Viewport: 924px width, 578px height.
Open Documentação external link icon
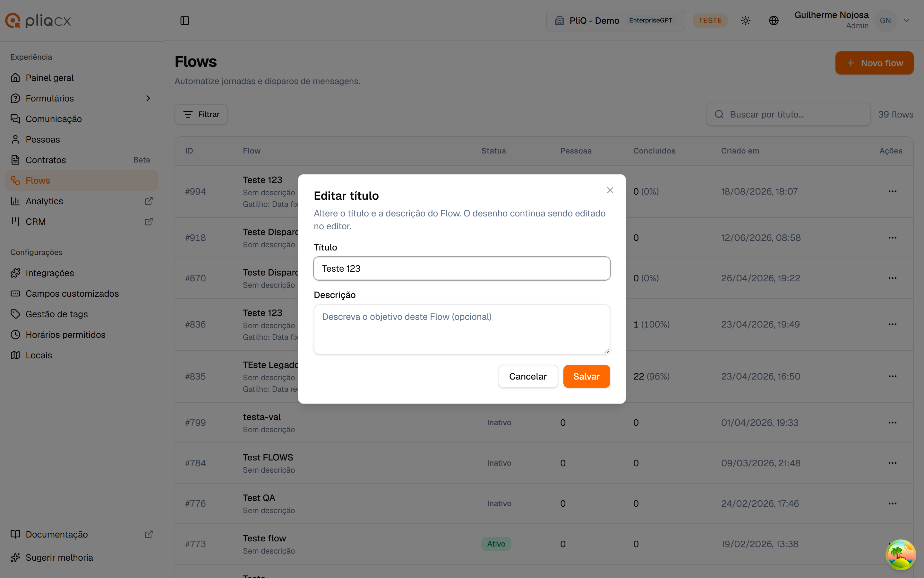[149, 534]
